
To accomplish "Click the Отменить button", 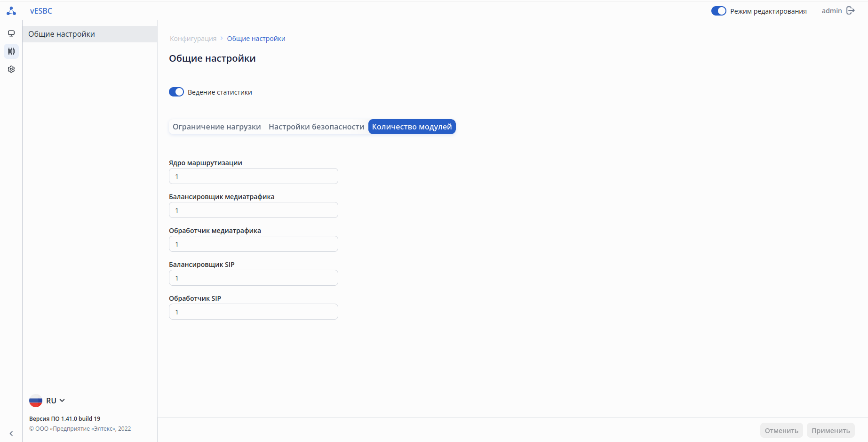I will click(781, 430).
